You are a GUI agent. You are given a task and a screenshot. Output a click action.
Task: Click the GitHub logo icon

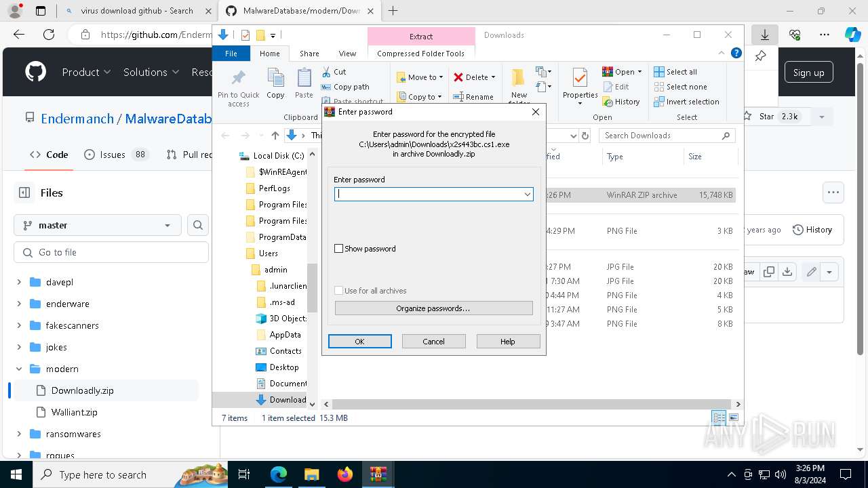pos(36,72)
